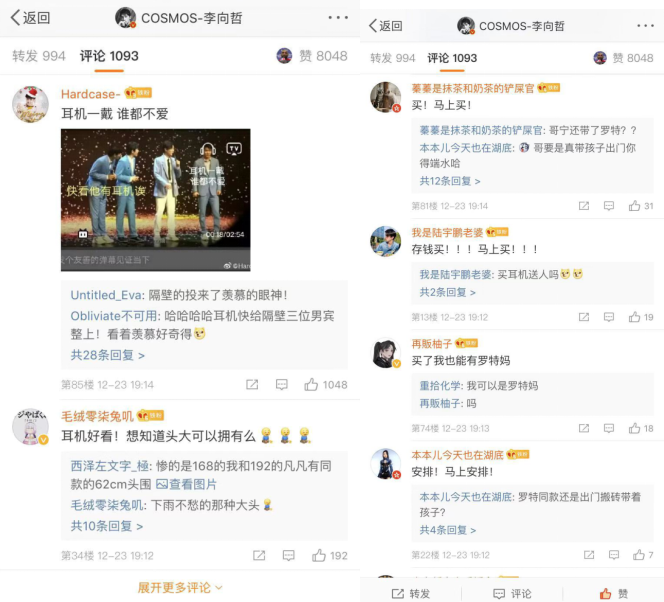Switch to 转发 994 tab on left

[39, 56]
